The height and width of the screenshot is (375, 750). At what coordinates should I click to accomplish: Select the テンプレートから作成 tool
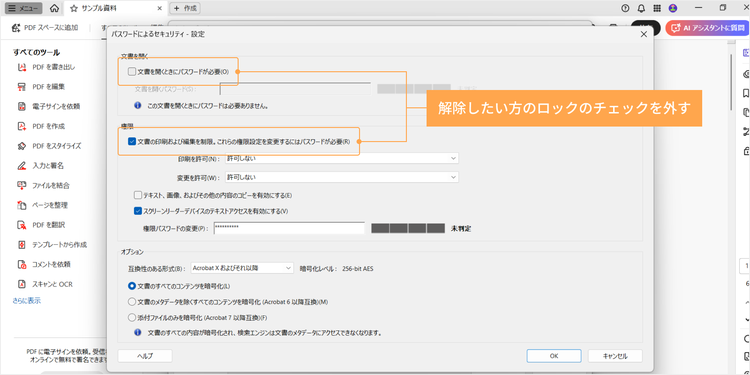(53, 244)
